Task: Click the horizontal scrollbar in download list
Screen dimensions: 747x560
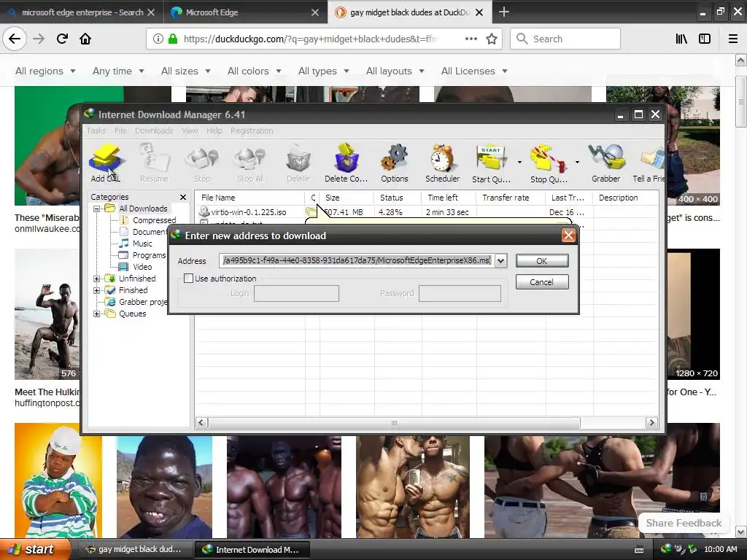Action: (393, 422)
